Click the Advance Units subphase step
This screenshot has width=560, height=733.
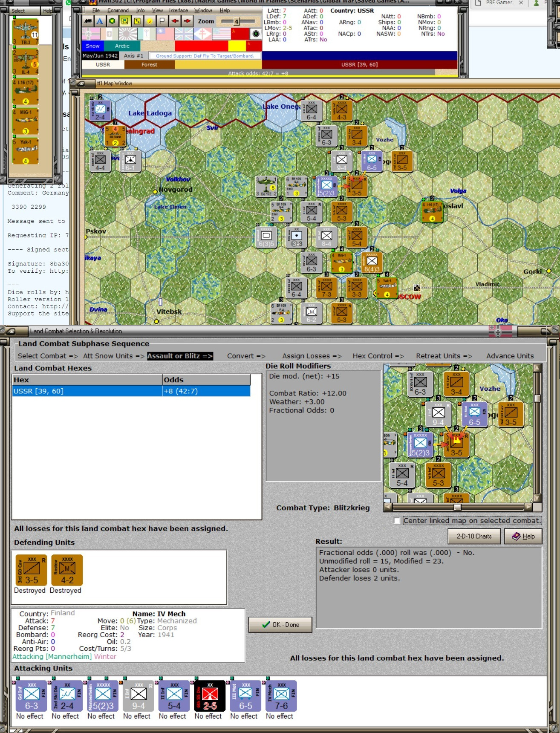coord(510,356)
